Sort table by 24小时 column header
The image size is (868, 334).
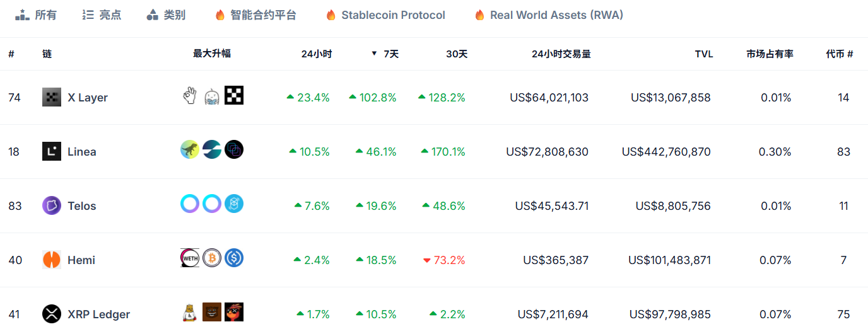pos(316,54)
